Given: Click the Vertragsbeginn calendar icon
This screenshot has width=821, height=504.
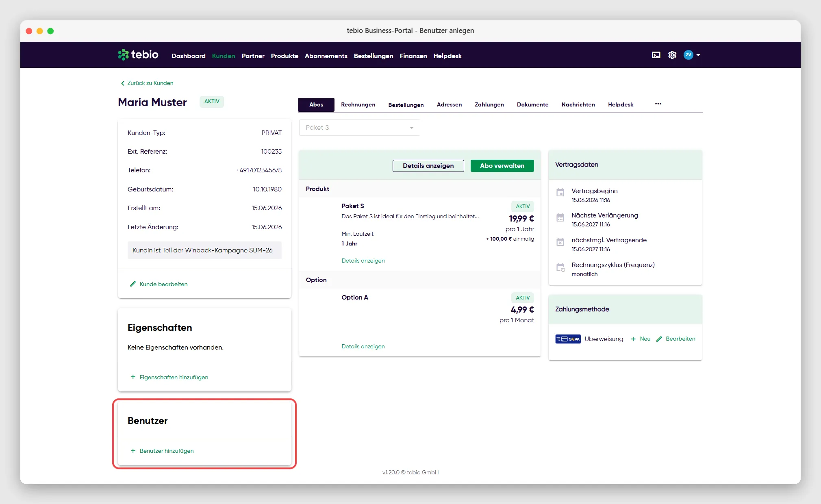Looking at the screenshot, I should [x=560, y=192].
